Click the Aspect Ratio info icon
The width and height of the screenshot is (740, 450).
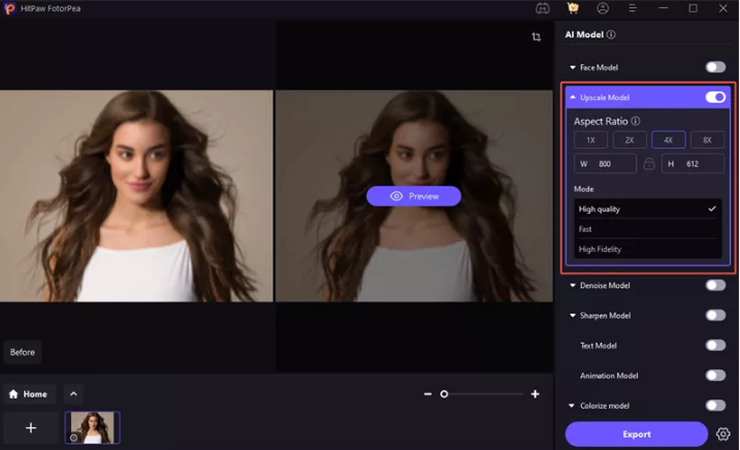pos(636,121)
